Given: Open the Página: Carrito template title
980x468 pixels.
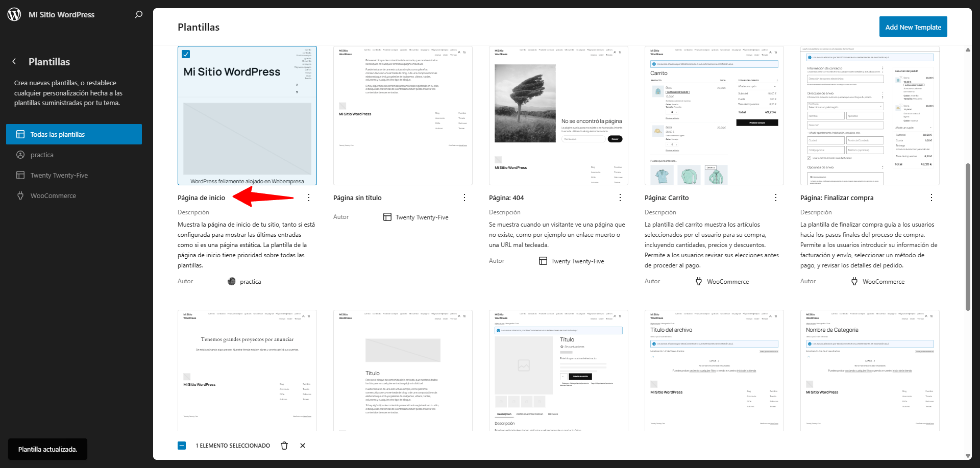Looking at the screenshot, I should point(667,198).
